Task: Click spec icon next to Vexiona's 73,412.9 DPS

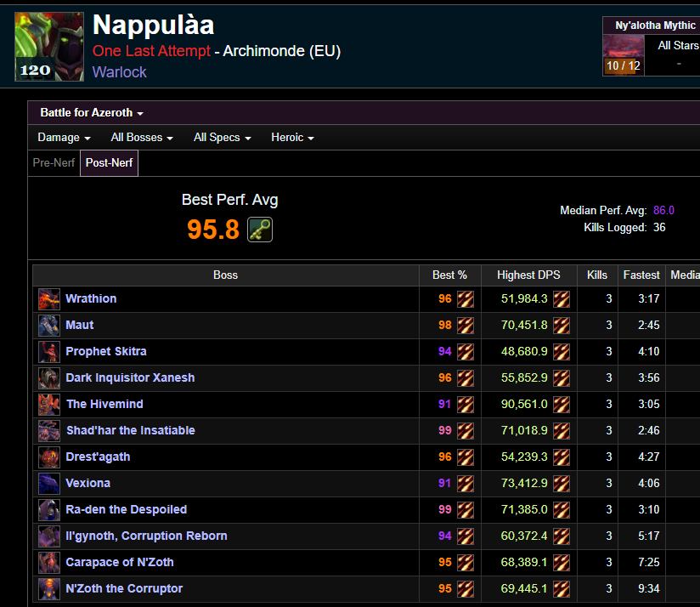Action: 562,483
